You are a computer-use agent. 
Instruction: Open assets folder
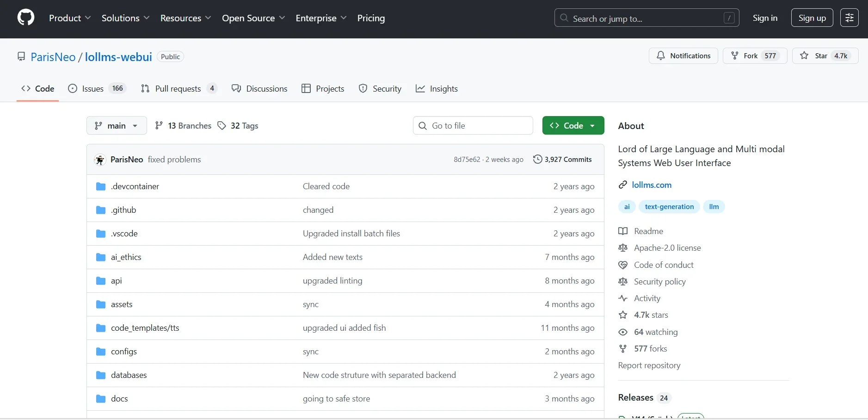pyautogui.click(x=122, y=304)
